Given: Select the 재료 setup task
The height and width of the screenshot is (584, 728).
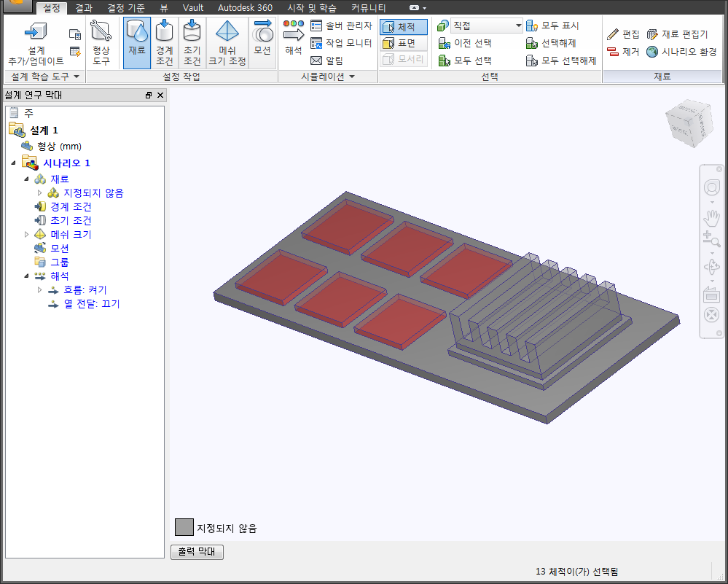Looking at the screenshot, I should pos(137,43).
